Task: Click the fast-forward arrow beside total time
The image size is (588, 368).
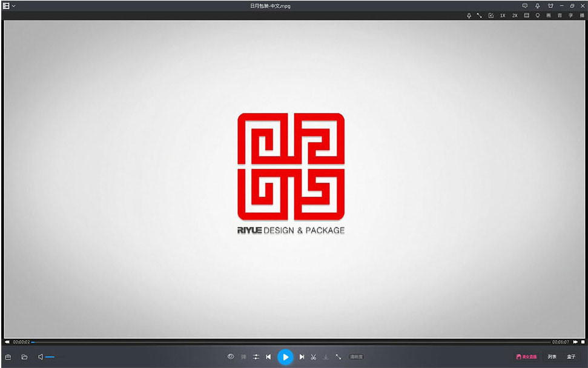Action: 575,342
